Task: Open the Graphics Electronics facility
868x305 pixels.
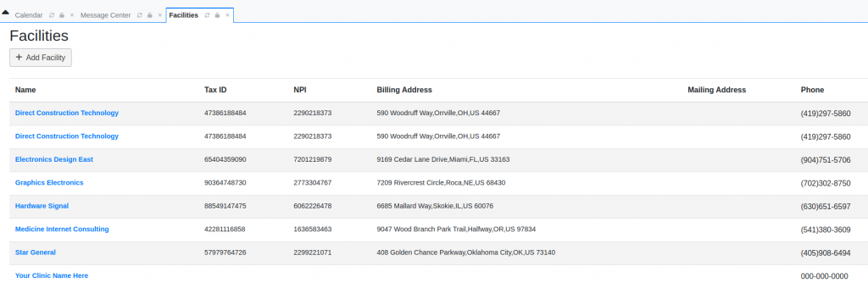Action: point(49,183)
